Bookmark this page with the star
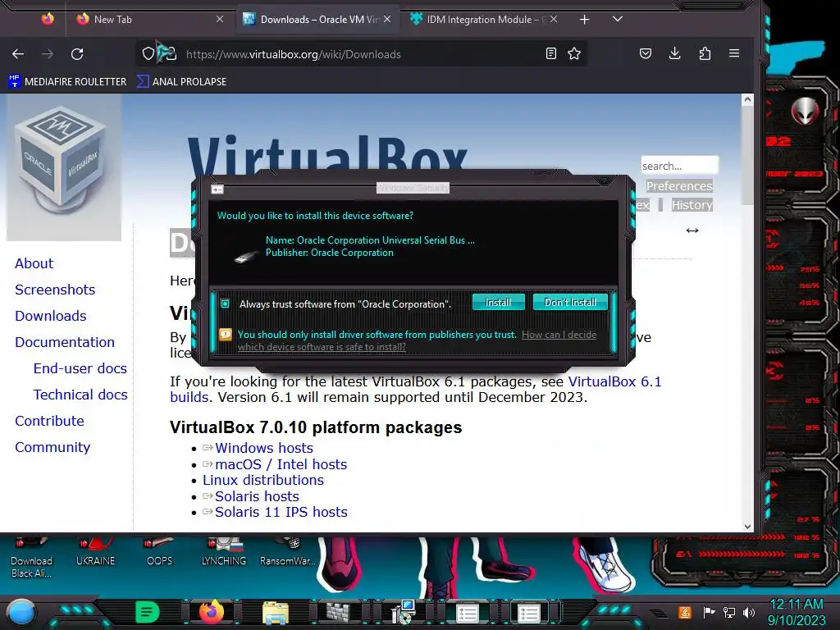The height and width of the screenshot is (630, 840). 574,53
